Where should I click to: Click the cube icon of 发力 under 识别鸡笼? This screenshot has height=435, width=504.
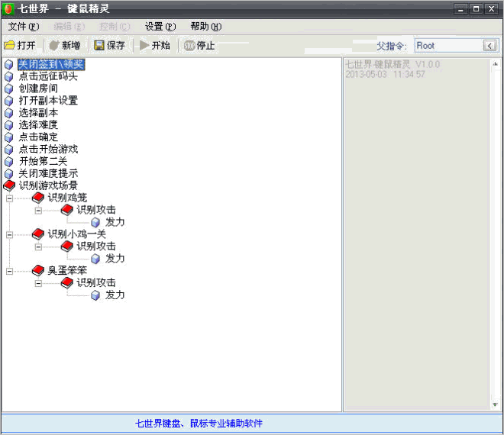pyautogui.click(x=95, y=222)
